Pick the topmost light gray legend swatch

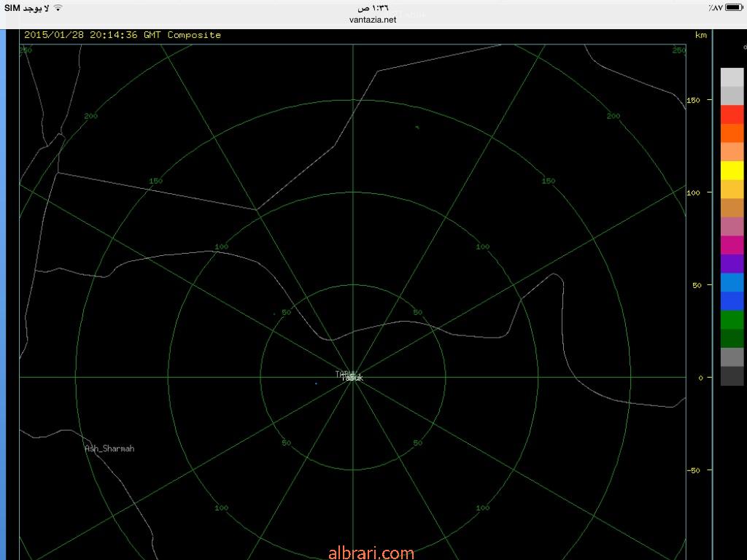732,77
